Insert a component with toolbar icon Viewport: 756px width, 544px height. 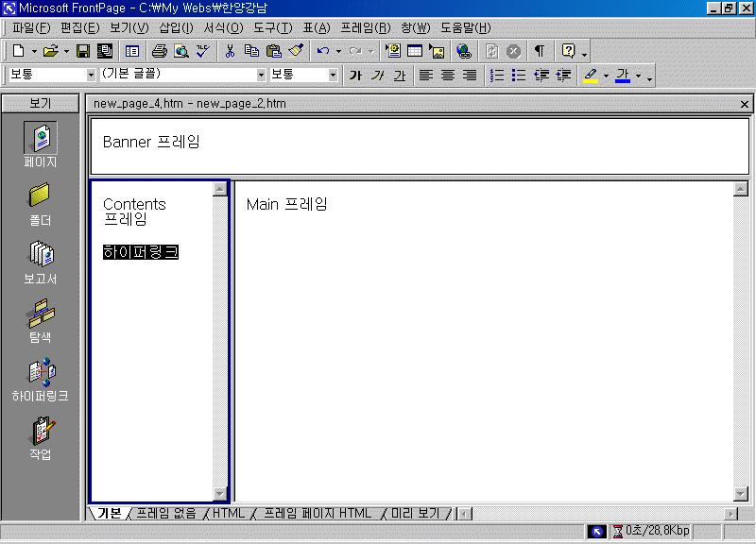tap(393, 51)
